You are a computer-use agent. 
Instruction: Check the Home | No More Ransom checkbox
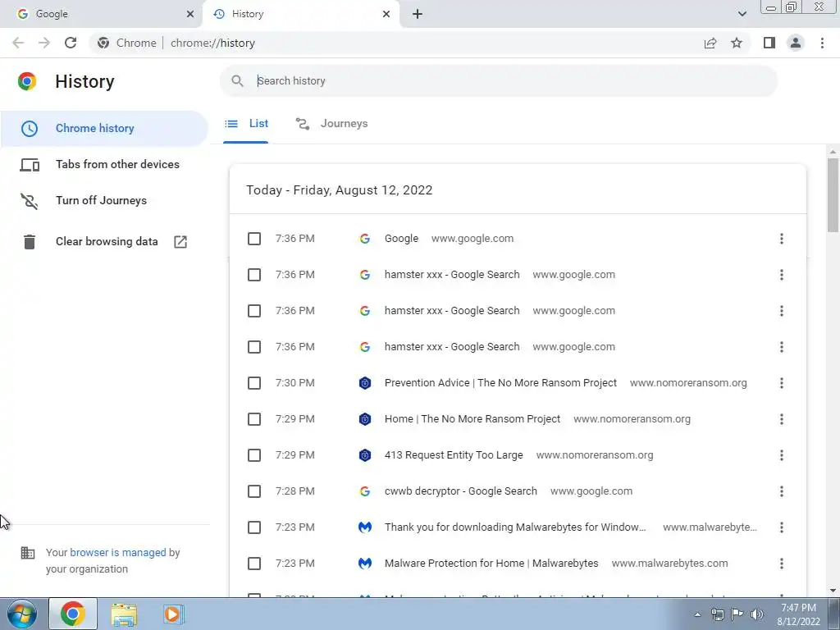[254, 419]
